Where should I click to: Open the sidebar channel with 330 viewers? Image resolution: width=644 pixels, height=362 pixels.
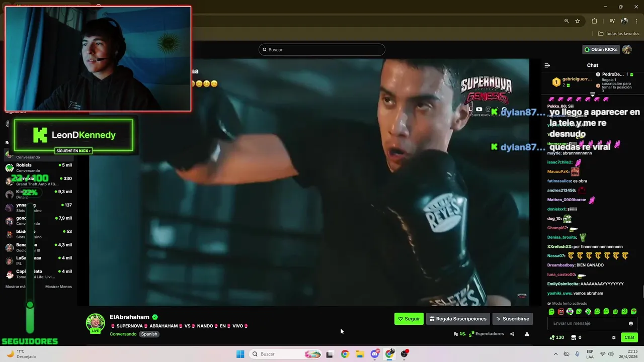point(38,181)
